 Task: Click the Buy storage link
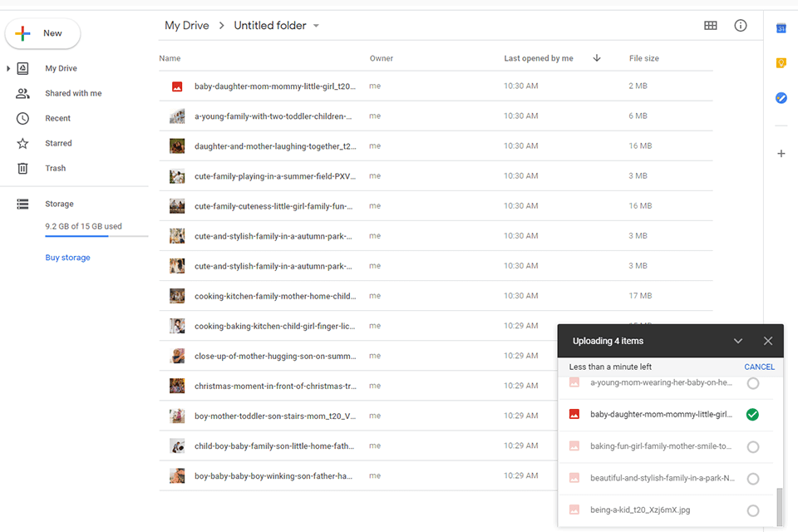pos(67,258)
